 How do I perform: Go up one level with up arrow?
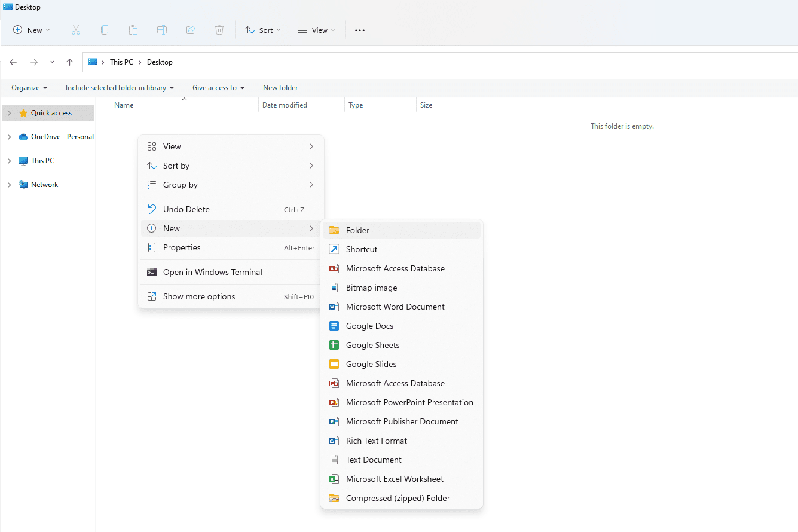click(x=69, y=62)
